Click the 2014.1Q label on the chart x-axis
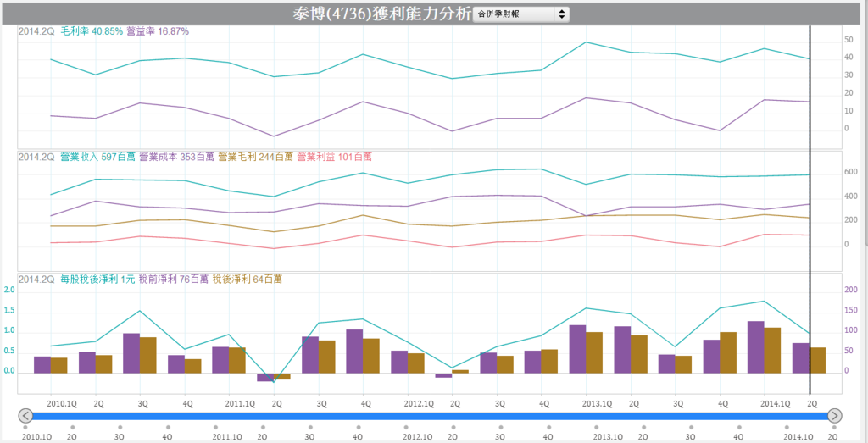The width and height of the screenshot is (868, 443). tap(776, 404)
